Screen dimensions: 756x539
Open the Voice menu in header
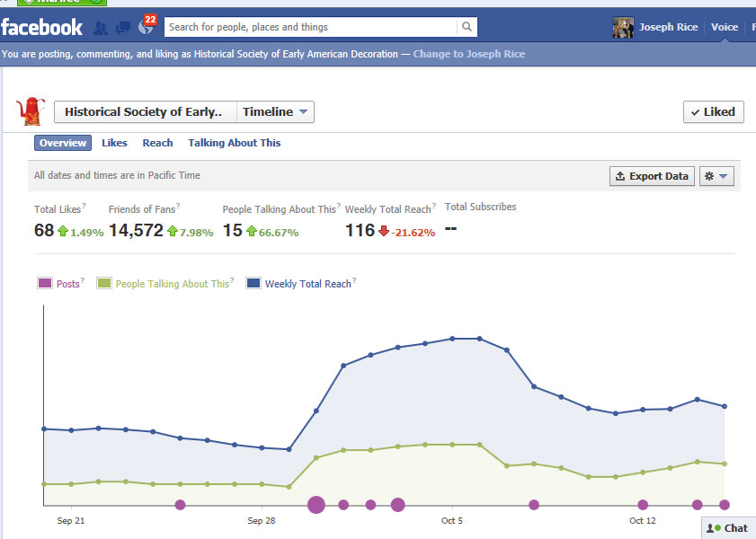[x=724, y=27]
